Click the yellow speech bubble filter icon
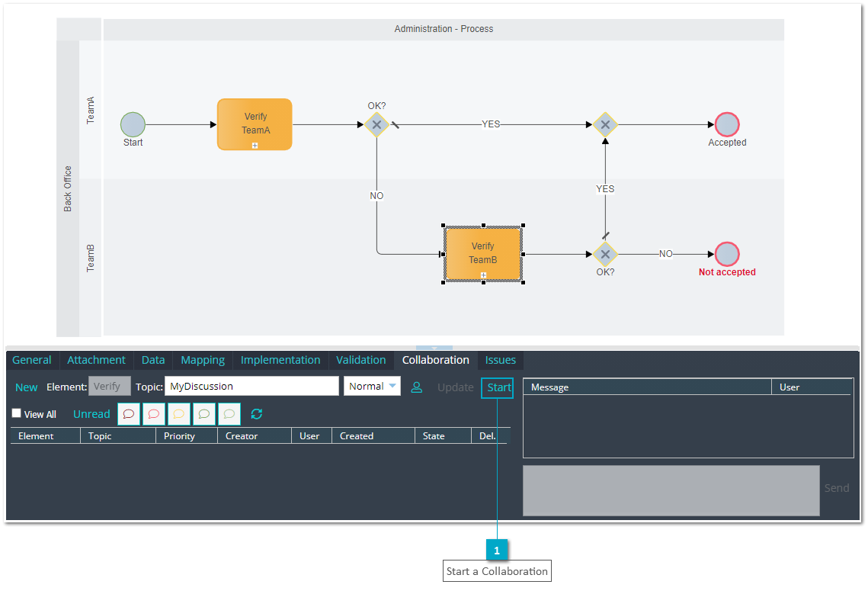 click(179, 414)
